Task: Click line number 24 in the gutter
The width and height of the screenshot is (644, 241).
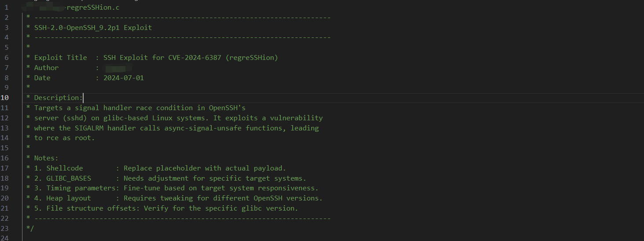Action: click(x=6, y=238)
